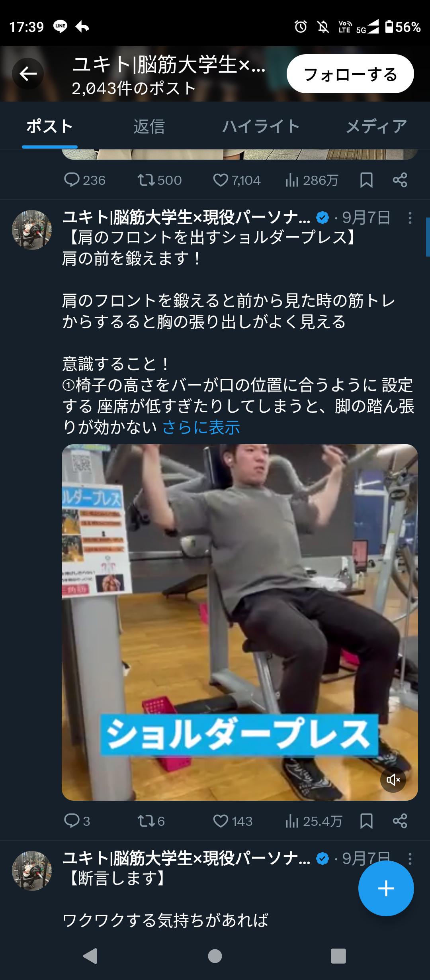Go back using the header arrow

click(x=28, y=74)
